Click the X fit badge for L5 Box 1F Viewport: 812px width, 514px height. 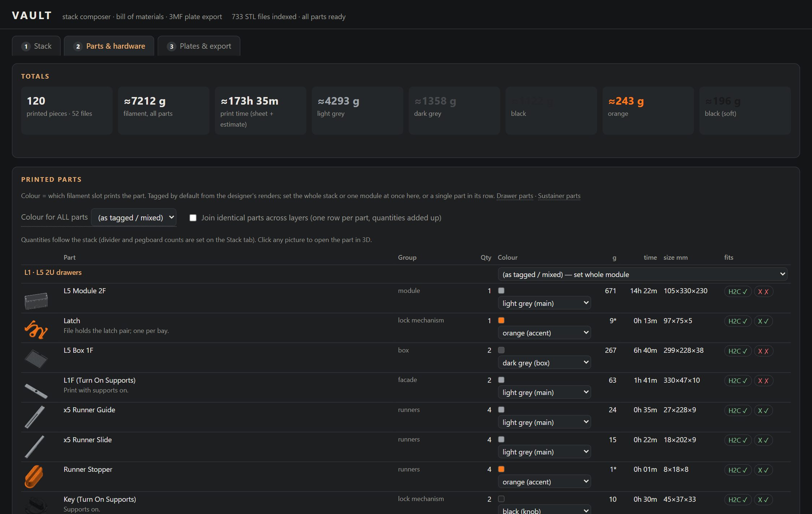click(x=763, y=351)
